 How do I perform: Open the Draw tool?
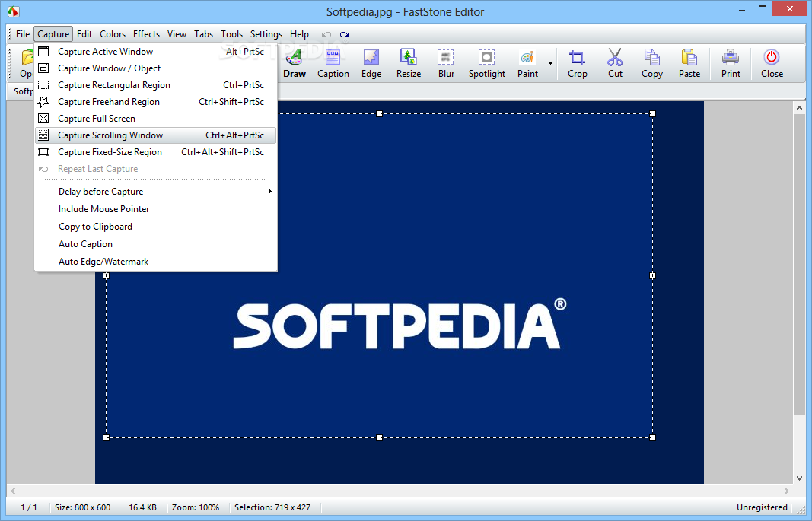(295, 64)
